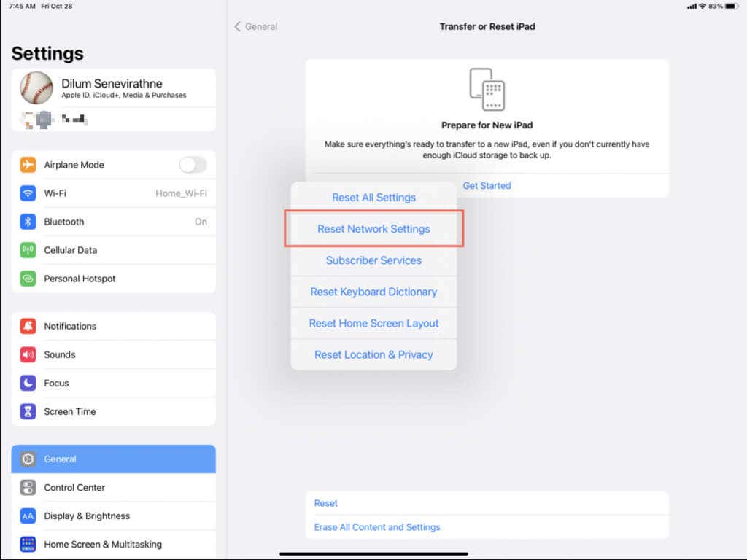Open Display & Brightness settings row
The image size is (747, 560).
113,516
